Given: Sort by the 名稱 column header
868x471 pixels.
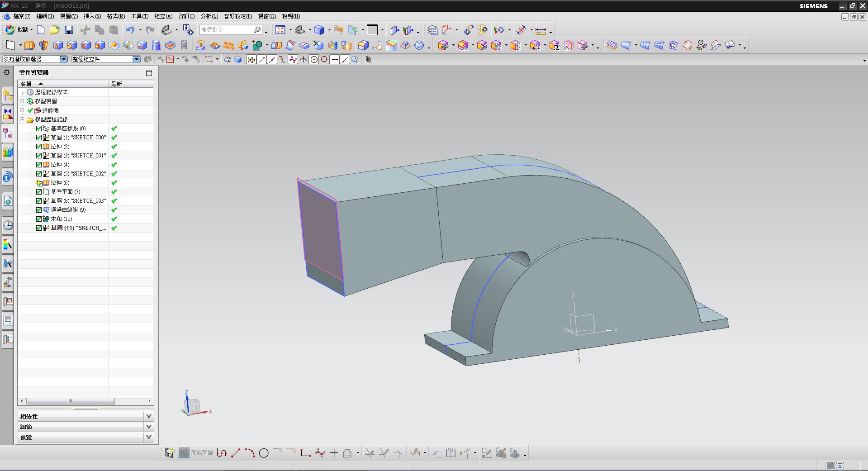Looking at the screenshot, I should (63, 84).
